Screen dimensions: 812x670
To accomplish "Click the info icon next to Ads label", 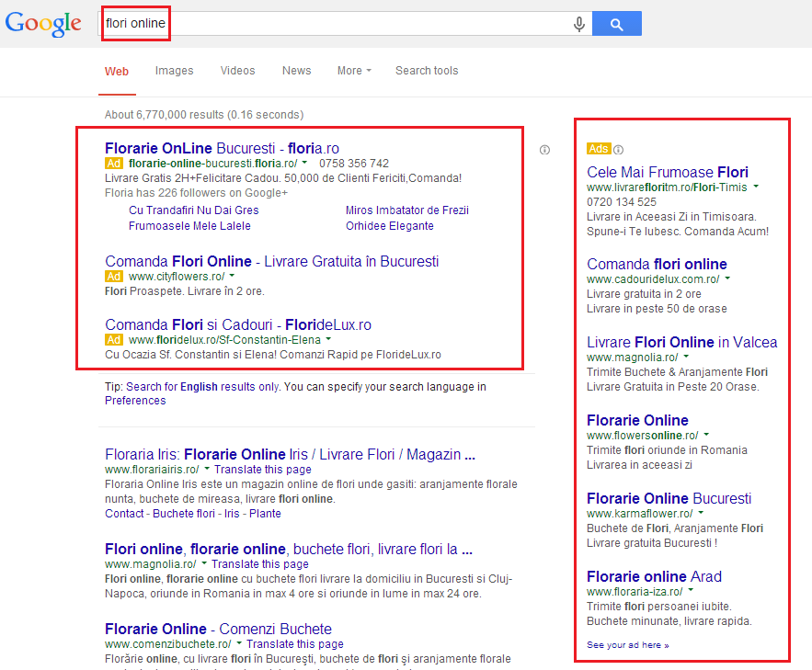I will (618, 150).
